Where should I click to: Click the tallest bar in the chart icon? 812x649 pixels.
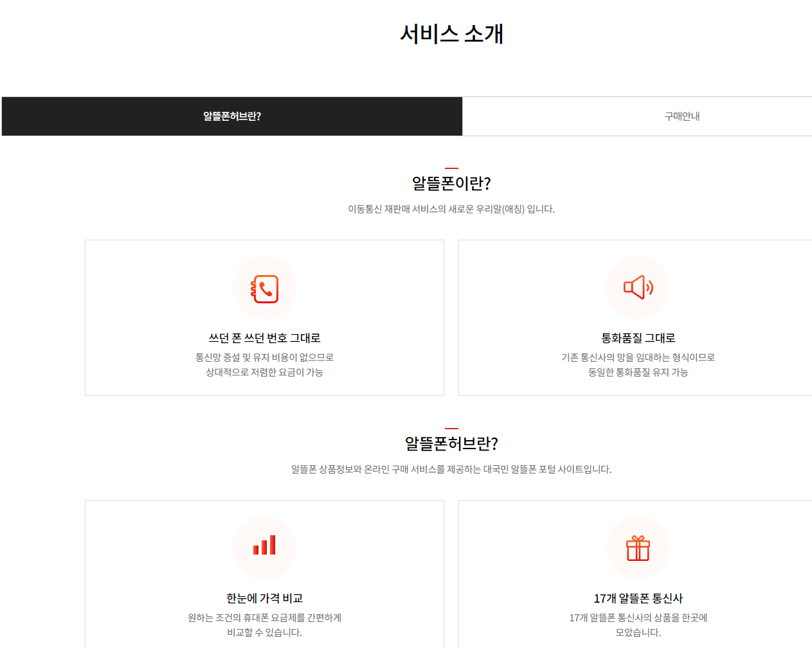pos(271,546)
